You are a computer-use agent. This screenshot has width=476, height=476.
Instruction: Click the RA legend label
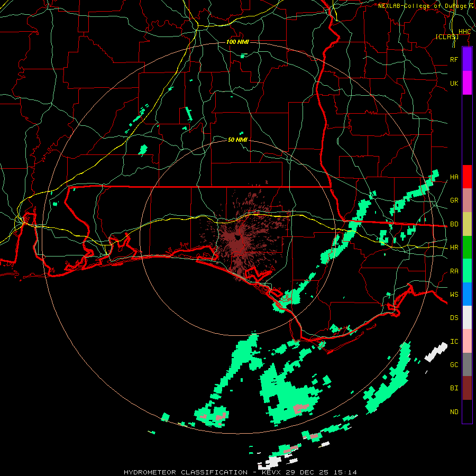(454, 271)
